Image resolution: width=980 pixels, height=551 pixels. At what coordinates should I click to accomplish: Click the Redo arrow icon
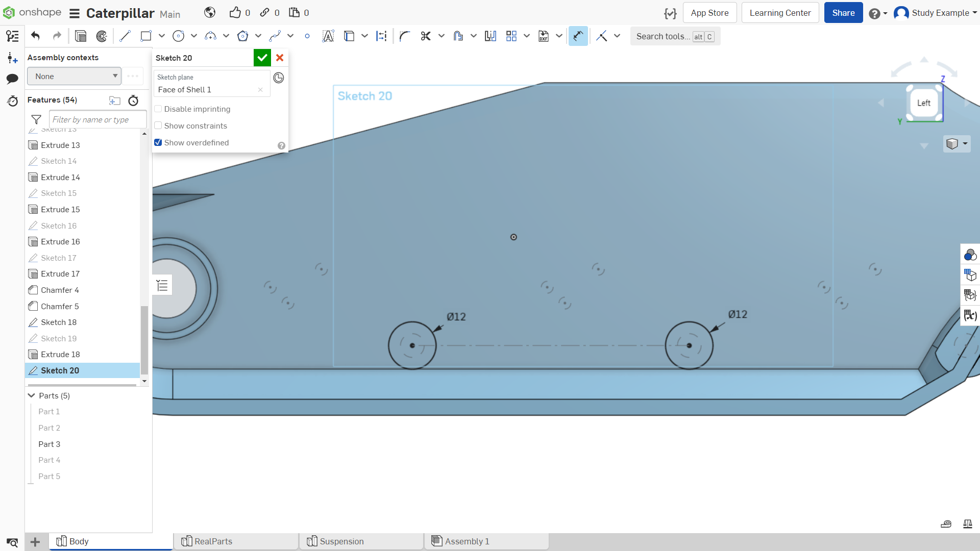tap(57, 36)
